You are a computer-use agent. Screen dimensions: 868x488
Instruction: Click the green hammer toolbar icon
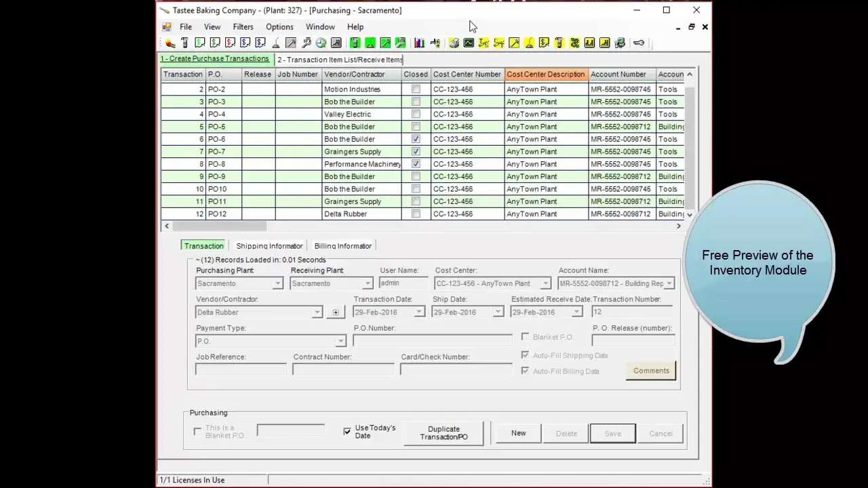pyautogui.click(x=385, y=43)
